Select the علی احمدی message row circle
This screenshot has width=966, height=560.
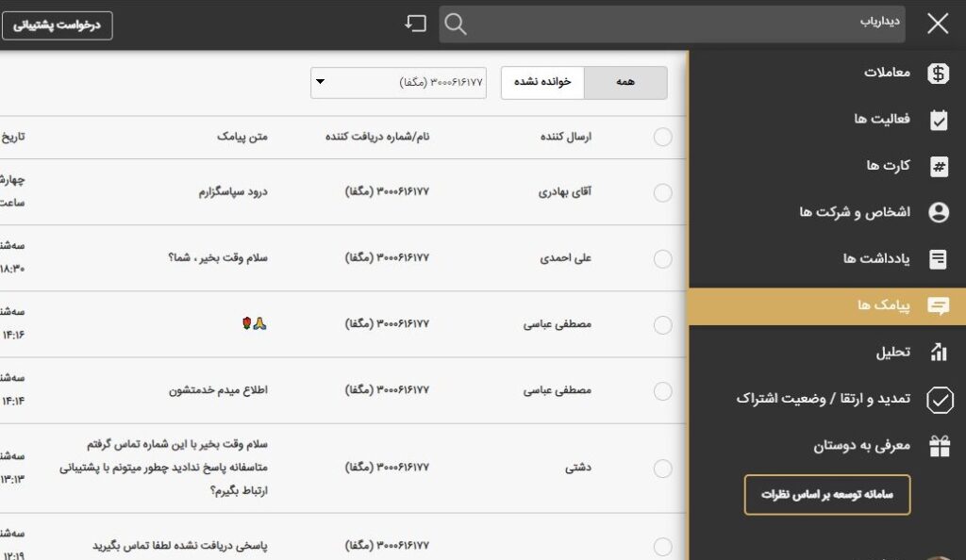pos(662,258)
